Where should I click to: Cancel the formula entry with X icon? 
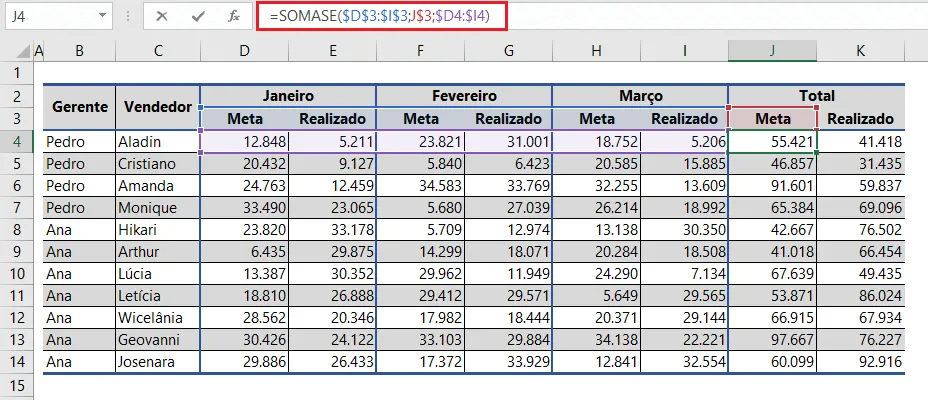click(x=162, y=17)
